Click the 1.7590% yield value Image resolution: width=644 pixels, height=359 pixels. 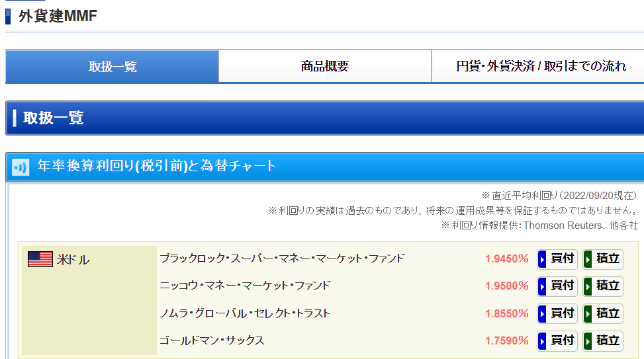tap(507, 340)
